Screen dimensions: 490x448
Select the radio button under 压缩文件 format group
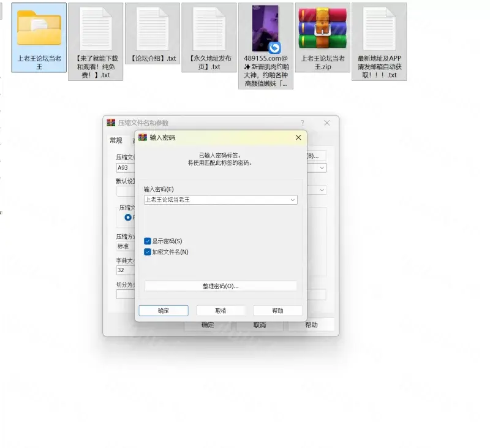pos(128,218)
